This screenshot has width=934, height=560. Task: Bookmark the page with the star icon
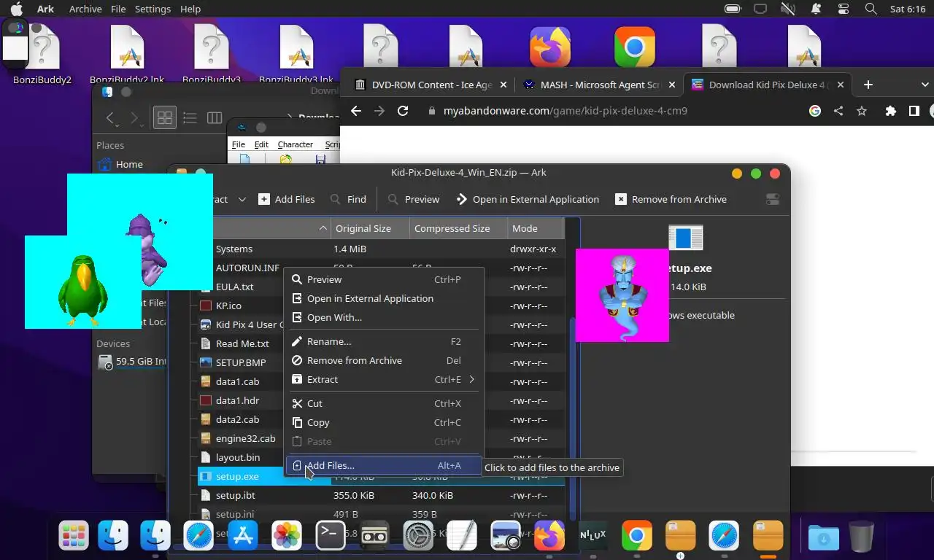[x=862, y=111]
